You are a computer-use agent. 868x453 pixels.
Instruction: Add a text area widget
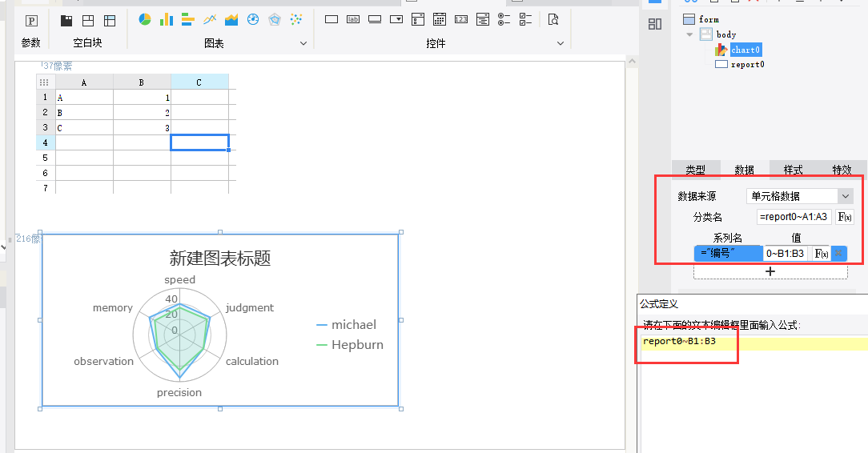coord(483,20)
